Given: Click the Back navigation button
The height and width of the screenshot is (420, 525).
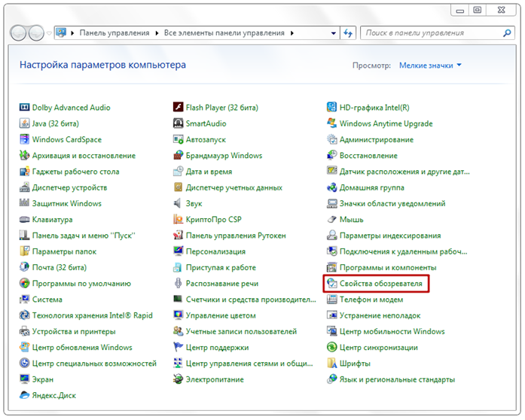Looking at the screenshot, I should 18,33.
